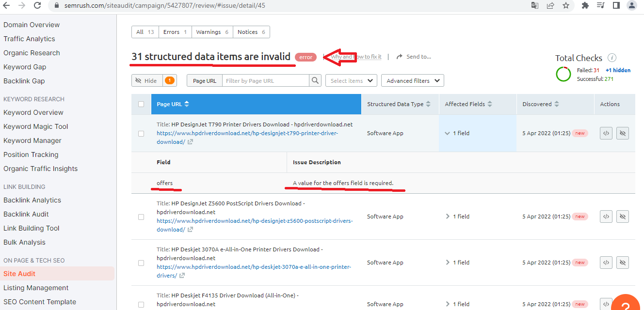Tick the select-all checkbox in the table header
644x310 pixels.
coord(141,104)
